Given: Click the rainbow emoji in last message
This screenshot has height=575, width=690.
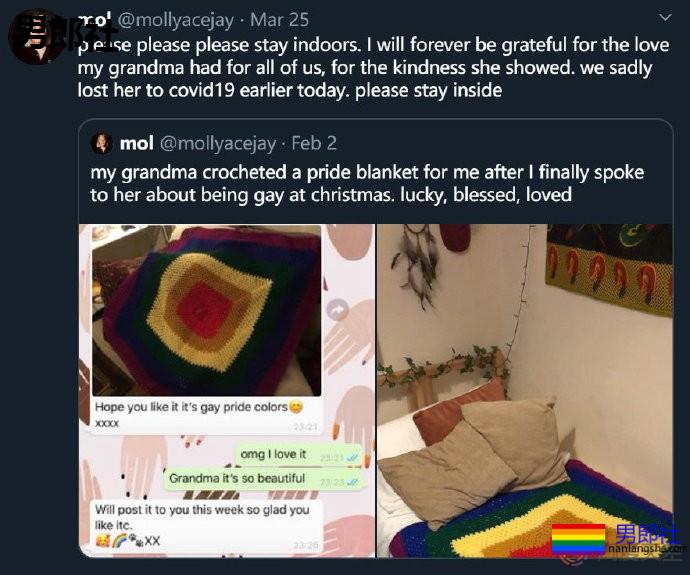Looking at the screenshot, I should coord(119,539).
